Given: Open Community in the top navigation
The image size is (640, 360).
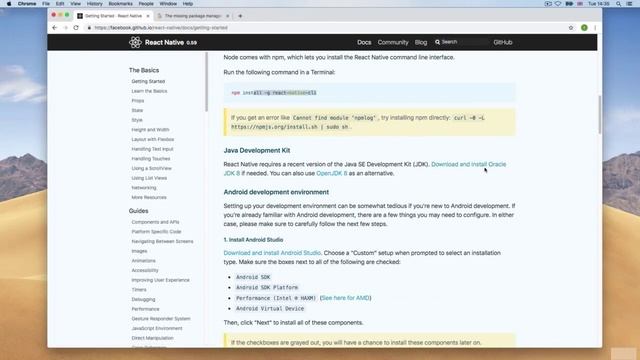Looking at the screenshot, I should (393, 42).
